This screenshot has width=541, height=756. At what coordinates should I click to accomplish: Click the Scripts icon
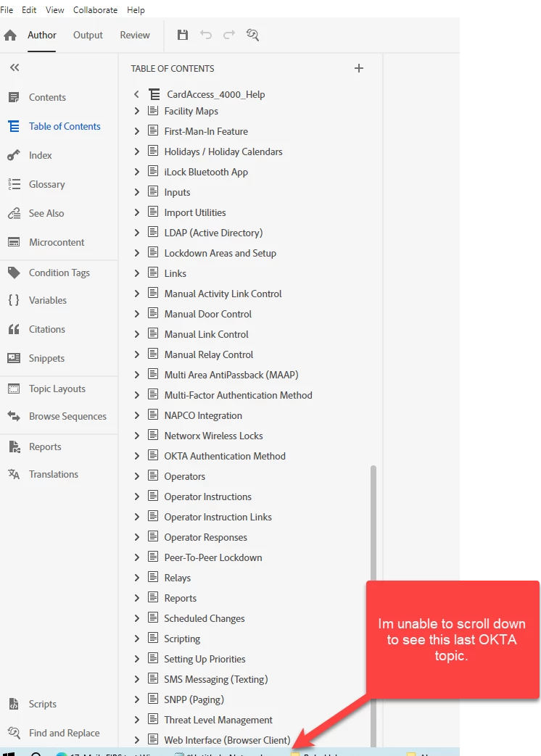14,704
